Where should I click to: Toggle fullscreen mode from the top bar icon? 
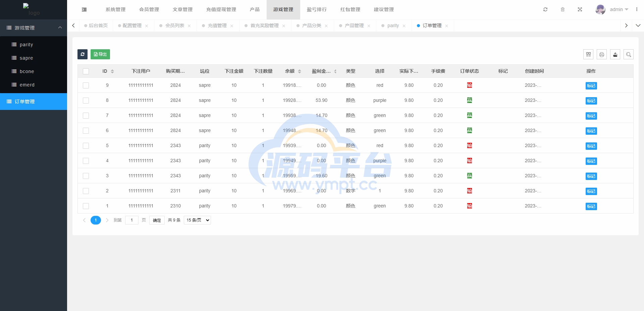pos(580,9)
